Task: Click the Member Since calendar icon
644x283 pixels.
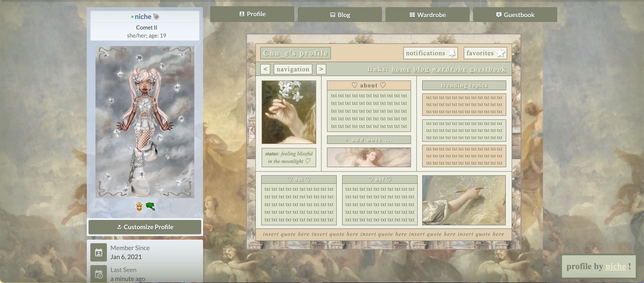Action: (x=98, y=252)
